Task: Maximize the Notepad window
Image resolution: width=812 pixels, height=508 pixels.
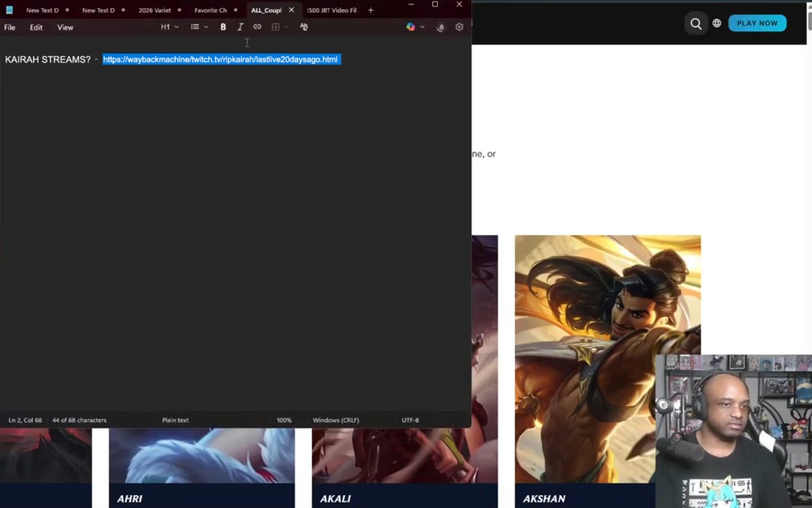Action: (x=435, y=5)
